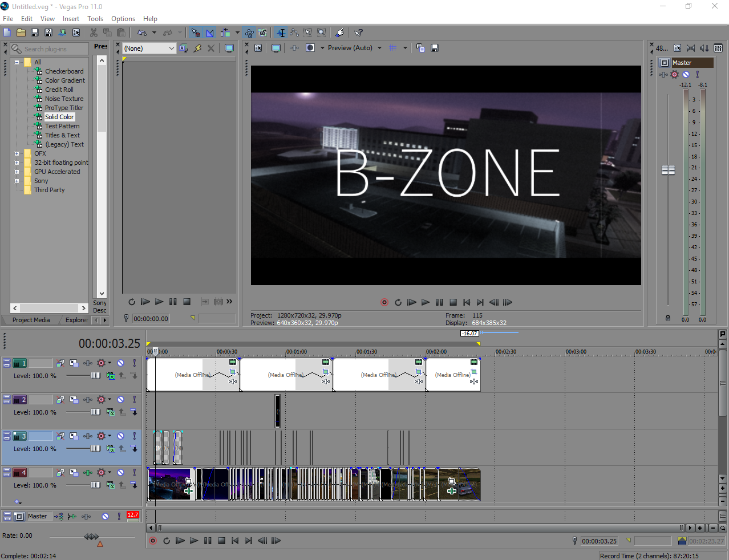This screenshot has width=729, height=560.
Task: Open the File menu
Action: click(8, 19)
